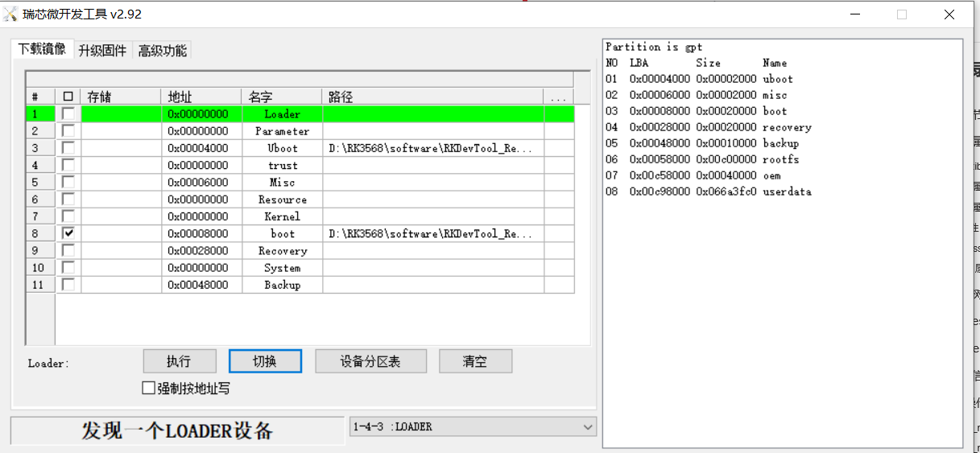
Task: Check the trust row checkbox
Action: (x=68, y=165)
